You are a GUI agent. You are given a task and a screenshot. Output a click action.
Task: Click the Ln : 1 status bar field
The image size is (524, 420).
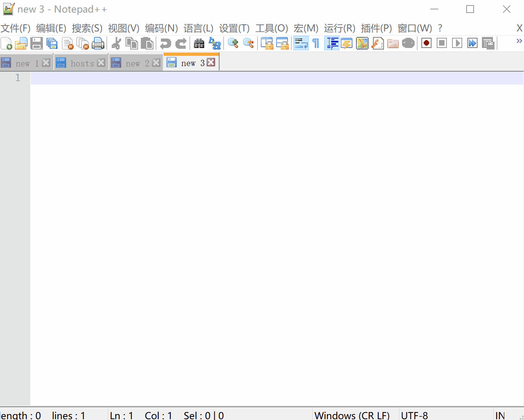click(x=122, y=415)
